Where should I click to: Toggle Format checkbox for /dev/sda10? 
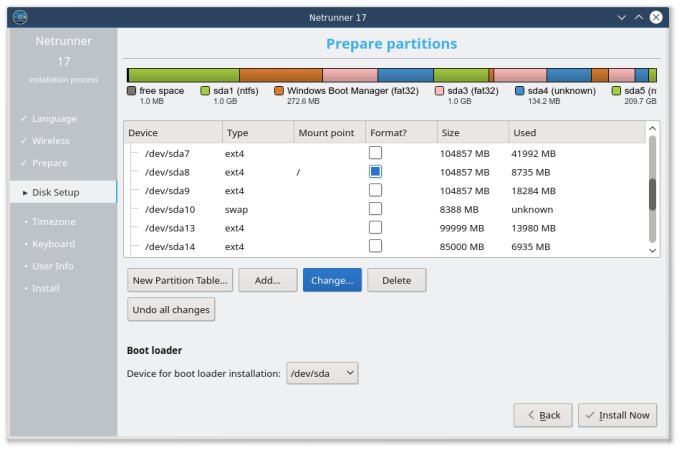(375, 209)
